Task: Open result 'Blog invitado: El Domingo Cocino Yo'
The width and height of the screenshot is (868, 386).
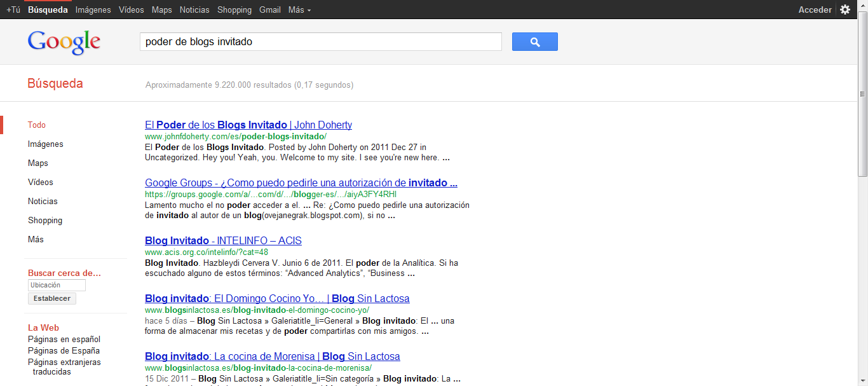Action: (277, 299)
